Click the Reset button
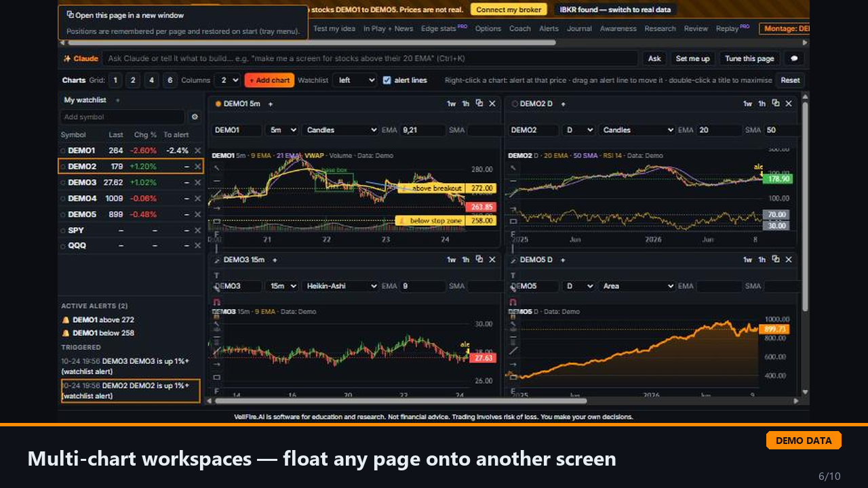The width and height of the screenshot is (868, 488). point(790,80)
